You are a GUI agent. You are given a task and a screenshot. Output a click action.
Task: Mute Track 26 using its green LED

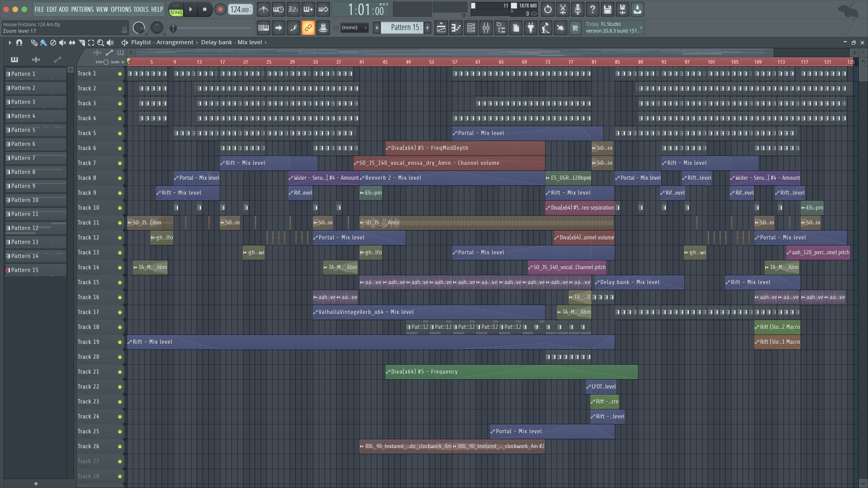pyautogui.click(x=120, y=446)
